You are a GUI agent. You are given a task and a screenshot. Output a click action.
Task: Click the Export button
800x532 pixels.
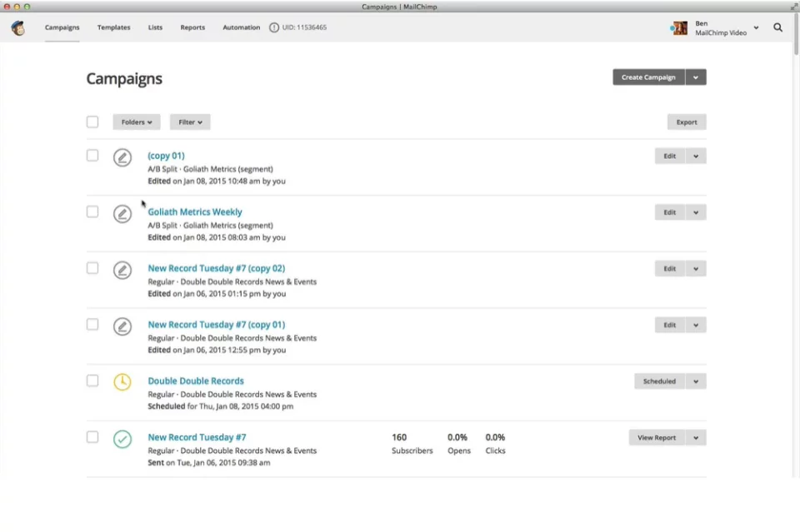686,122
